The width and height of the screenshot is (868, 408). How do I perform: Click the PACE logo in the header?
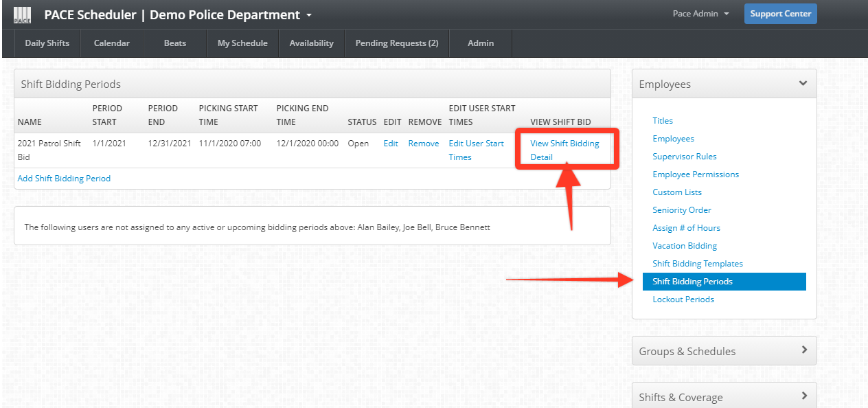point(22,14)
